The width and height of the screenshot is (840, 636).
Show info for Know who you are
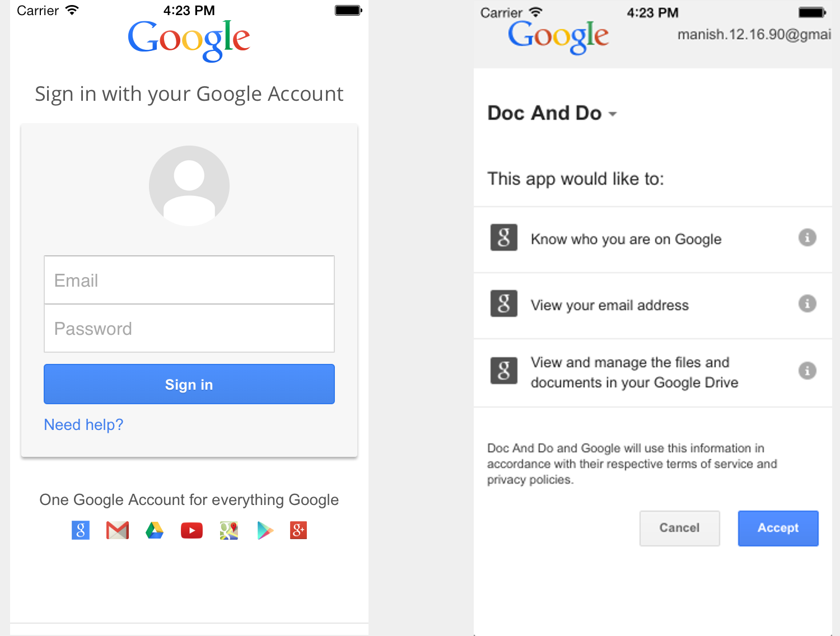[x=807, y=237]
